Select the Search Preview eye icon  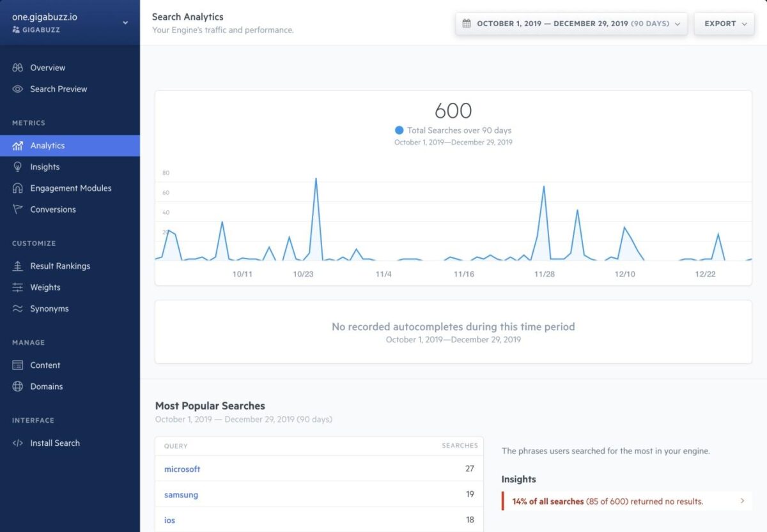pos(17,89)
